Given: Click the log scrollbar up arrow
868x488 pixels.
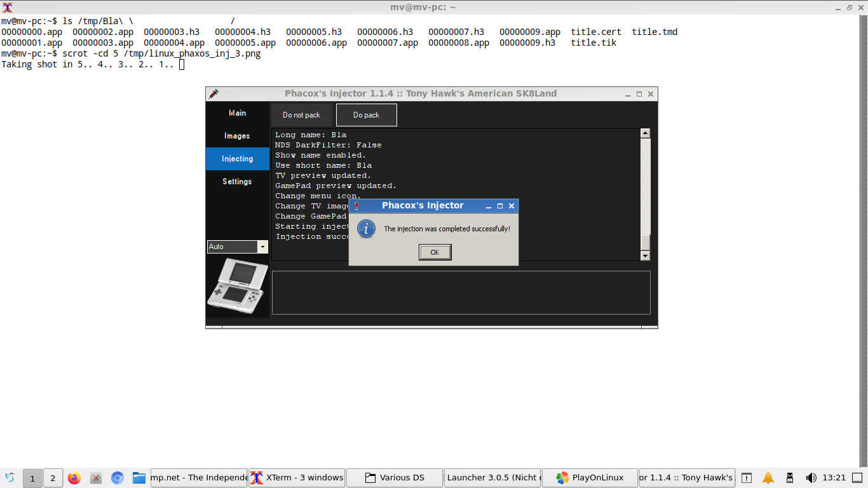Looking at the screenshot, I should click(645, 133).
